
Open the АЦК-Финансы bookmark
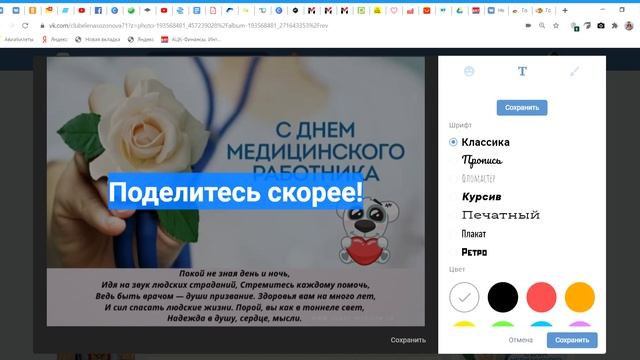pyautogui.click(x=191, y=39)
